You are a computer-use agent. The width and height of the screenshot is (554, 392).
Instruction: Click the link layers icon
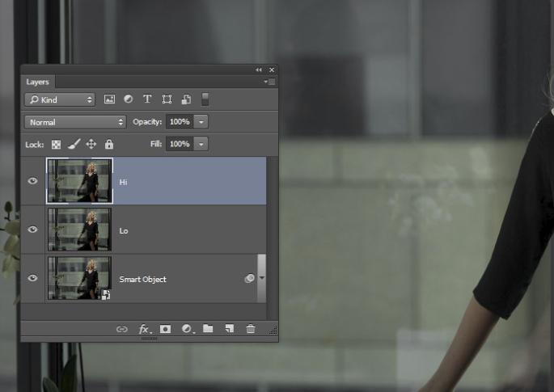(122, 329)
